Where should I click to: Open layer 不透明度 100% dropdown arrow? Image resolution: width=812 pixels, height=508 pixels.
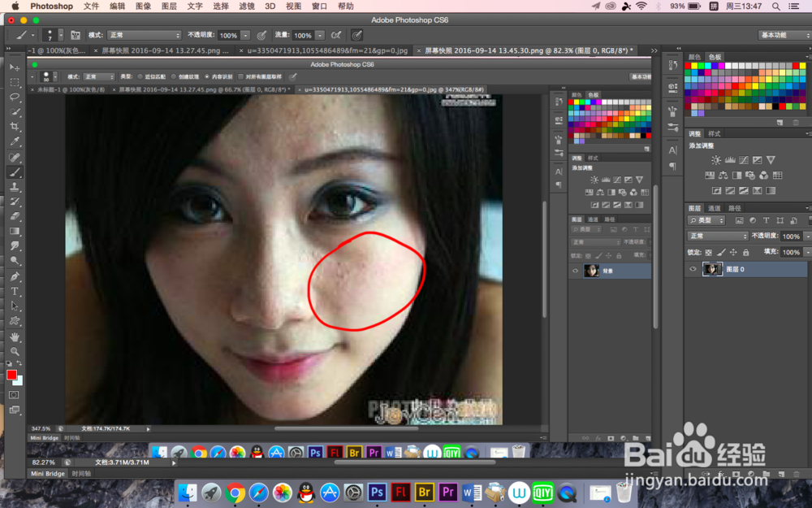pos(807,237)
